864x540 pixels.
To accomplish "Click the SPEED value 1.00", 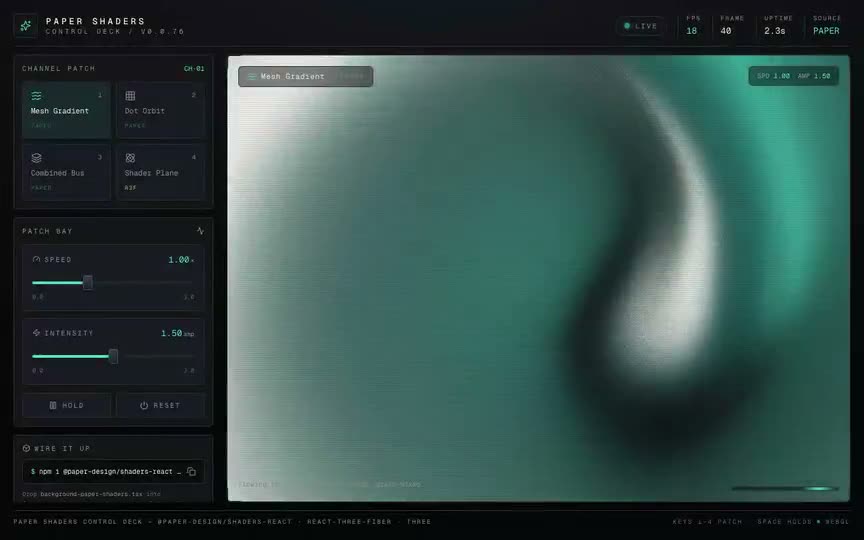I will point(179,260).
